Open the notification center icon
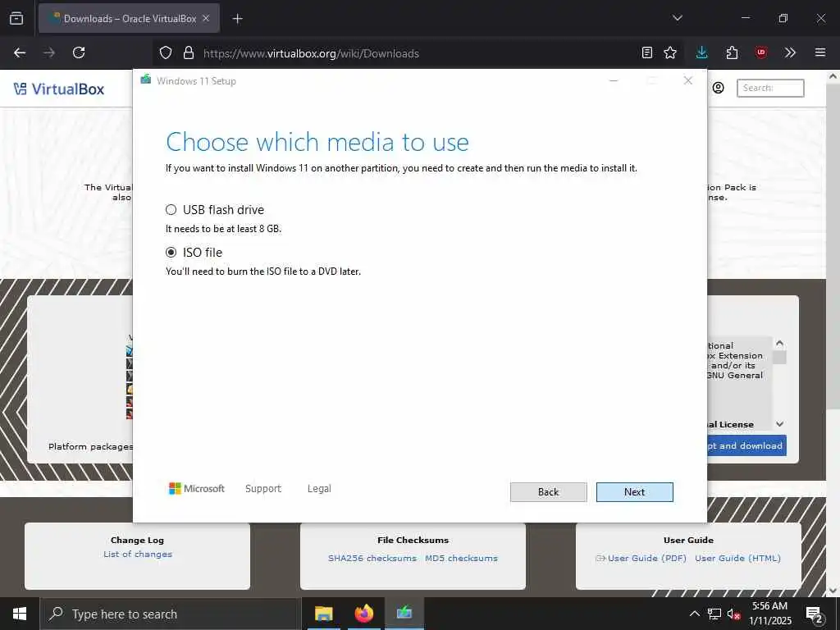The image size is (840, 630). coord(815,614)
